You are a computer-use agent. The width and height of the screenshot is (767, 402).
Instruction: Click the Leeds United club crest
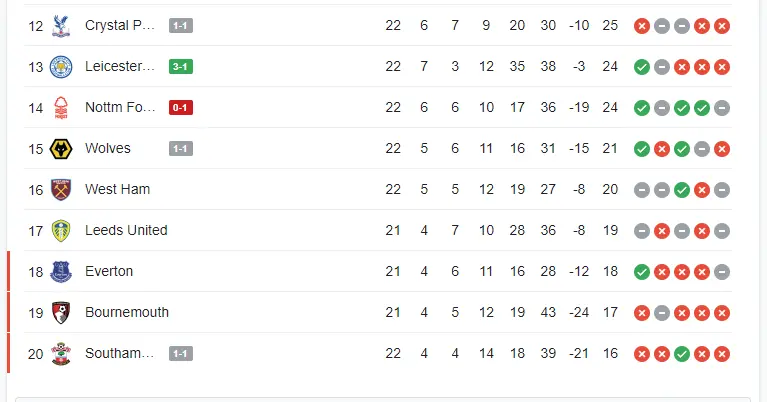pyautogui.click(x=62, y=230)
